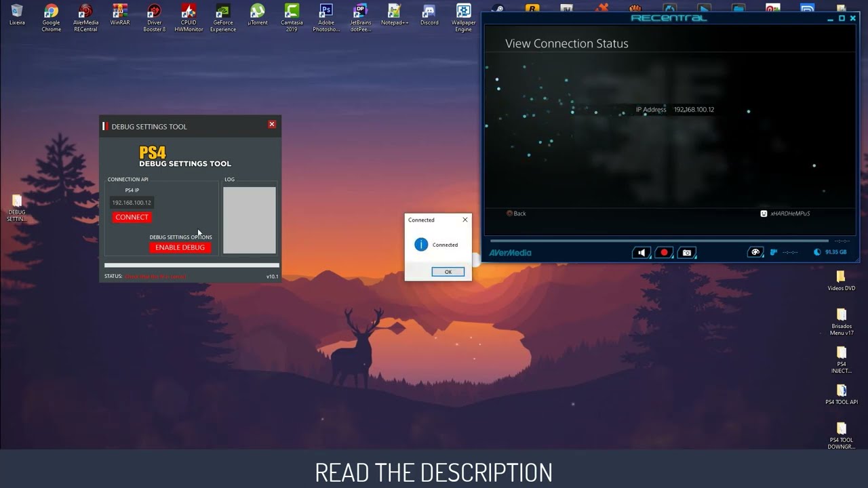Viewport: 868px width, 488px height.
Task: Select the Brisados Menu v17 folder
Action: (x=842, y=322)
